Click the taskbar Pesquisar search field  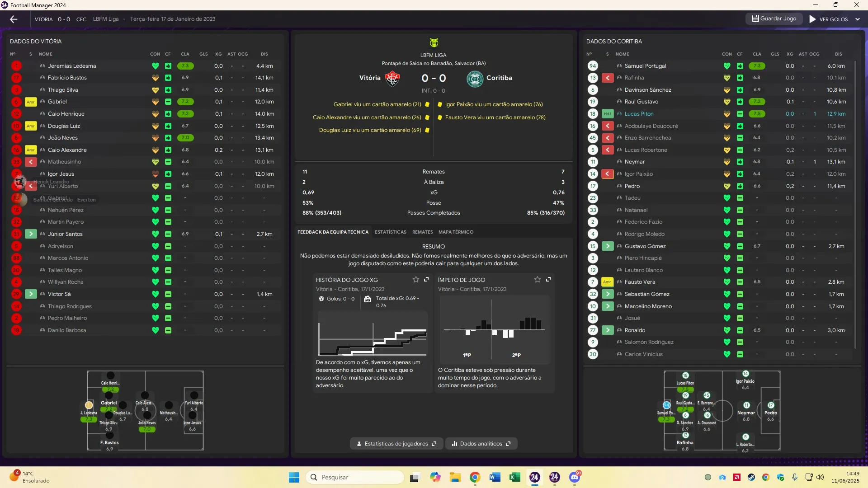click(355, 477)
